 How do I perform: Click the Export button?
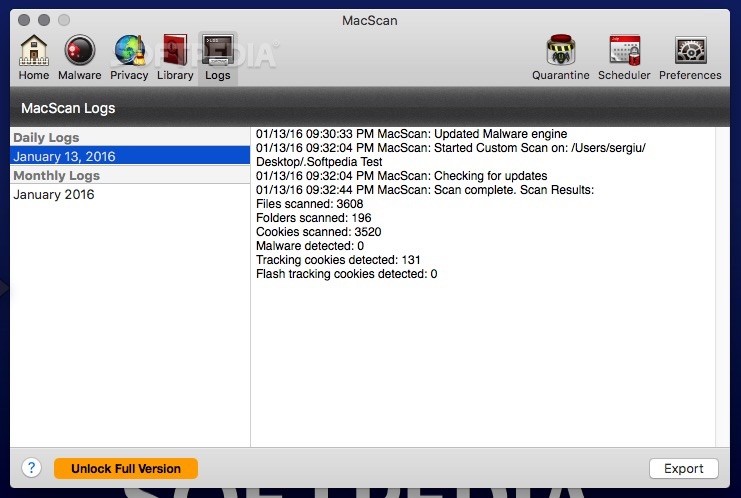[x=684, y=469]
